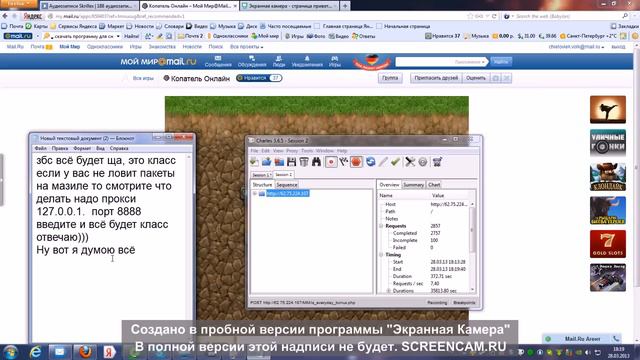Click the Yandex browser icon in taskbar
Screen dimensions: 640x360
tap(109, 352)
